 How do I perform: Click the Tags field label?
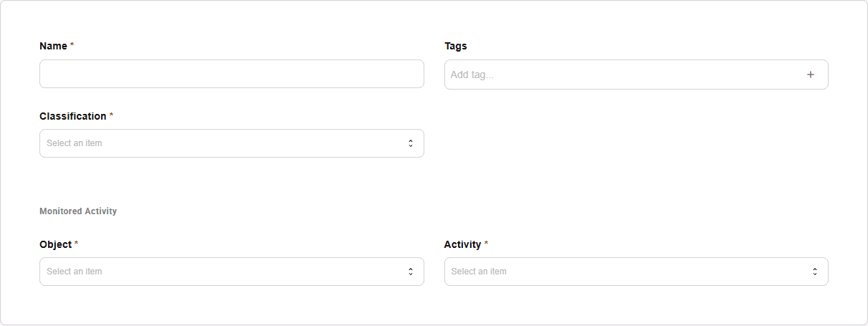click(x=456, y=46)
